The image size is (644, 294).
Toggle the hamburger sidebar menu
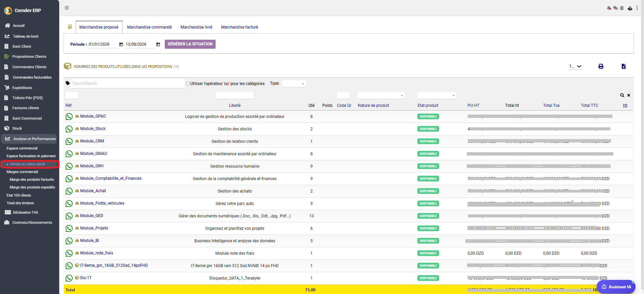[67, 8]
